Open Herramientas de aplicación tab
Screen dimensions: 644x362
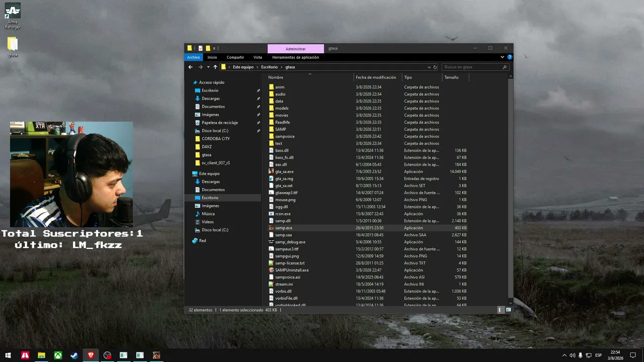click(x=295, y=57)
